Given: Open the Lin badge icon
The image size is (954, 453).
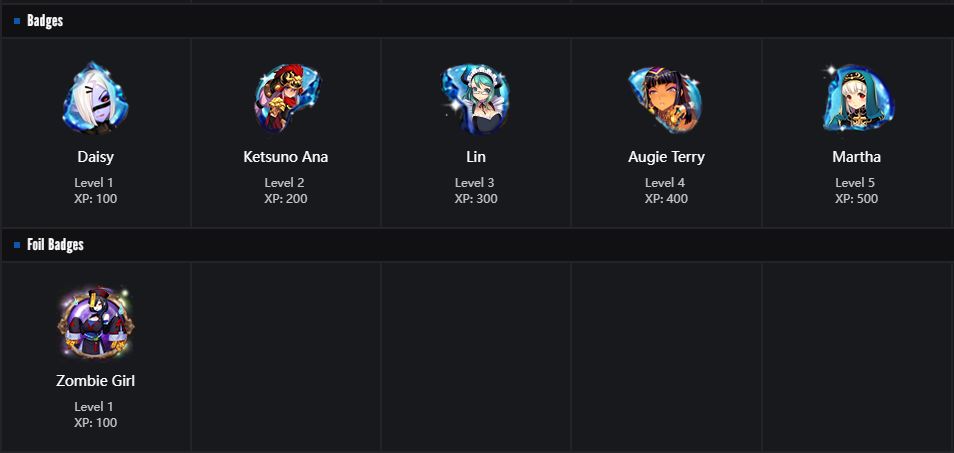Looking at the screenshot, I should point(475,98).
